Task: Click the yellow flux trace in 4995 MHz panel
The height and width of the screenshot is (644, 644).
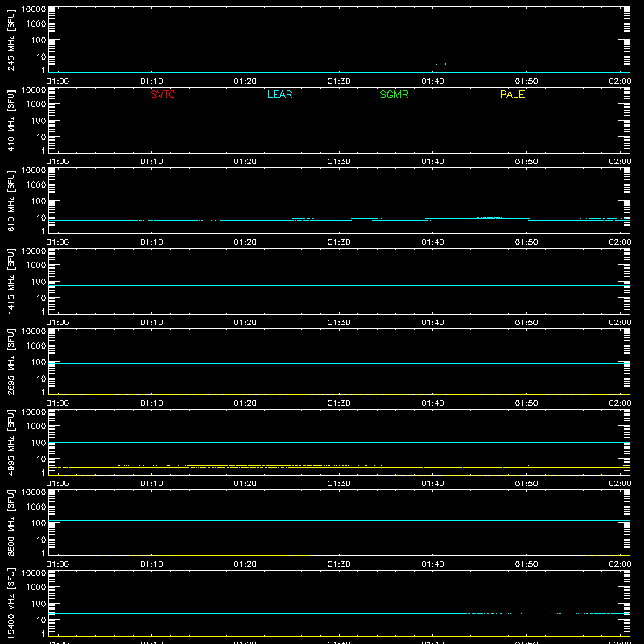Action: point(339,468)
